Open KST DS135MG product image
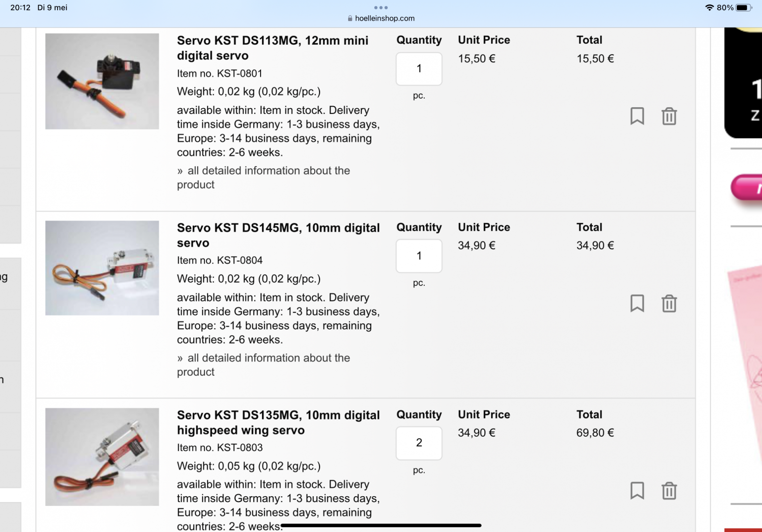Screen dimensions: 762x532 click(x=102, y=457)
